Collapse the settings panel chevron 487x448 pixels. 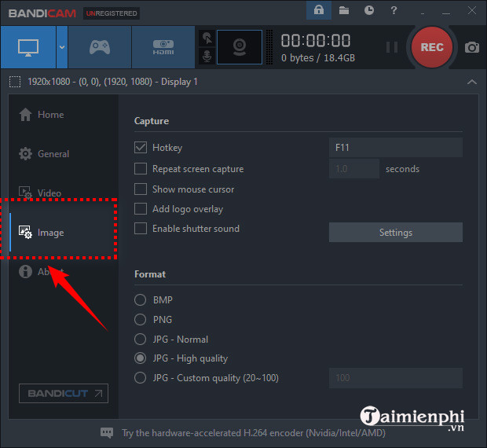[x=472, y=82]
